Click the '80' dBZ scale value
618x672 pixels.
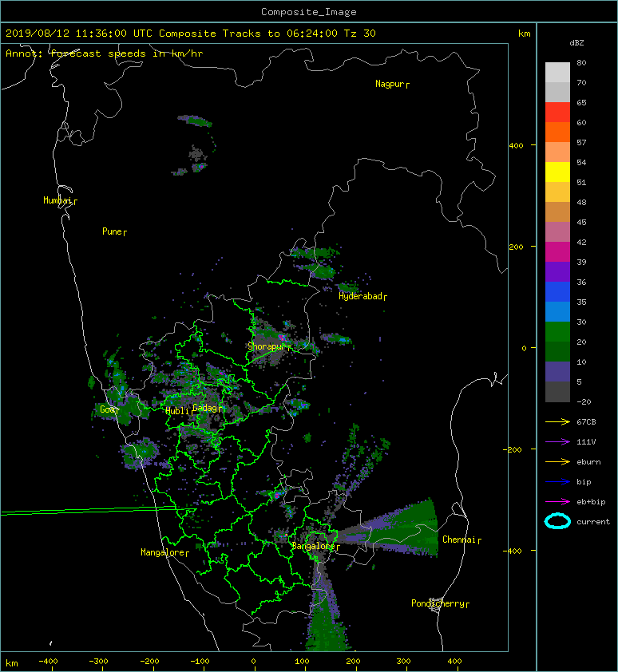pyautogui.click(x=581, y=62)
